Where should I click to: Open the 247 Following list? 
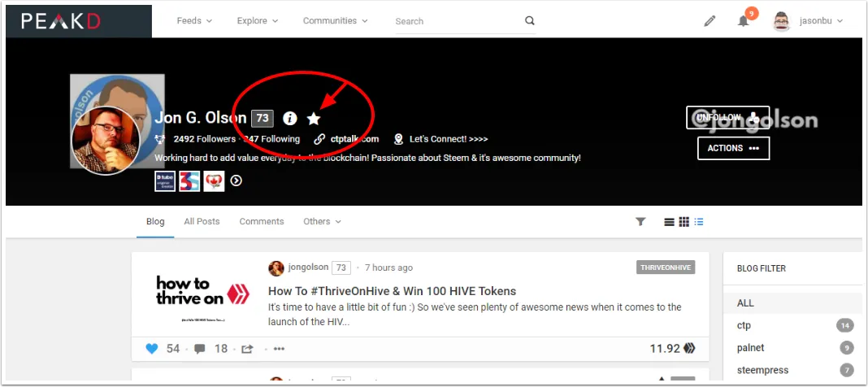(271, 139)
